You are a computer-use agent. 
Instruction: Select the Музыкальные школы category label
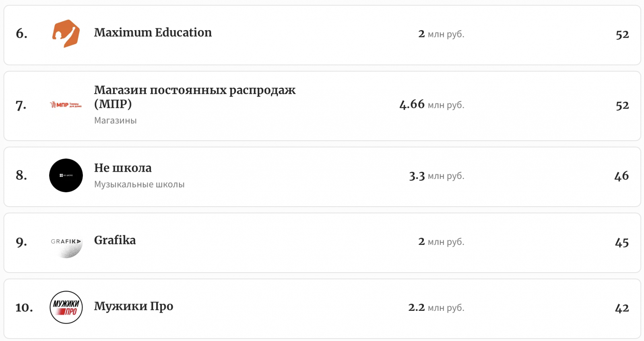[x=139, y=185]
